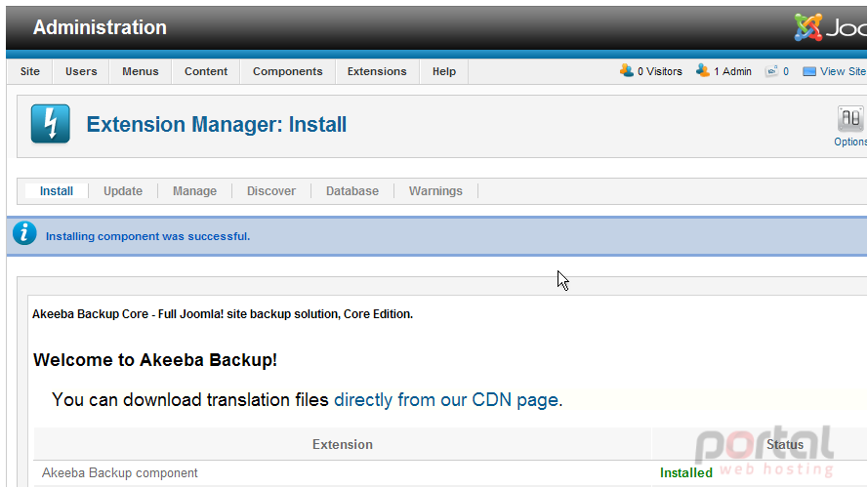Expand the Menus dropdown menu
The width and height of the screenshot is (868, 488).
click(140, 71)
